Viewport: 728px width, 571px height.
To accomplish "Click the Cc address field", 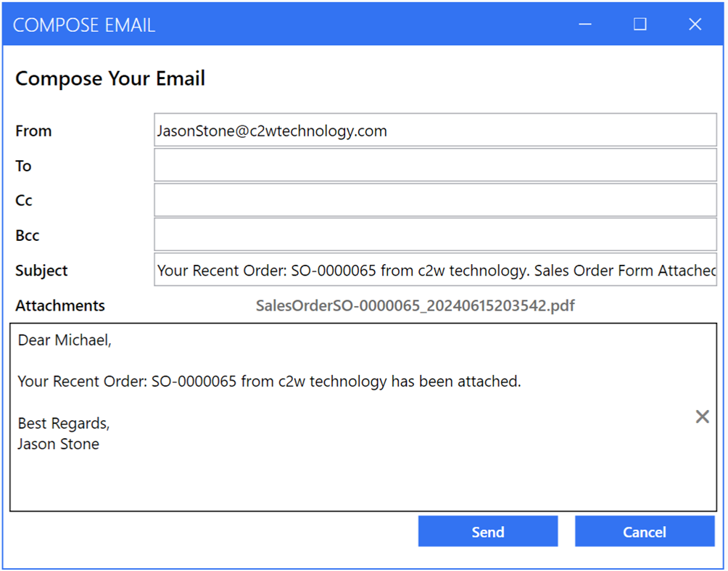I will click(x=435, y=200).
